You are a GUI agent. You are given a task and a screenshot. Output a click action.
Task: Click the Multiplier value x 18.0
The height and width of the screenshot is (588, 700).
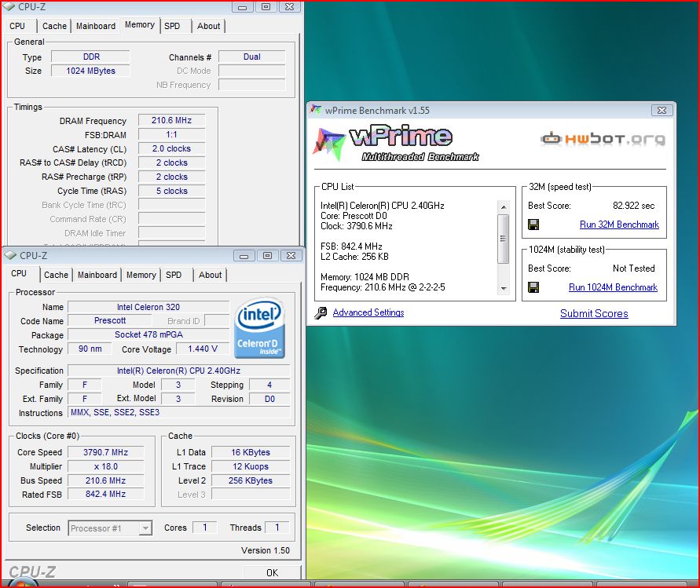(x=106, y=466)
